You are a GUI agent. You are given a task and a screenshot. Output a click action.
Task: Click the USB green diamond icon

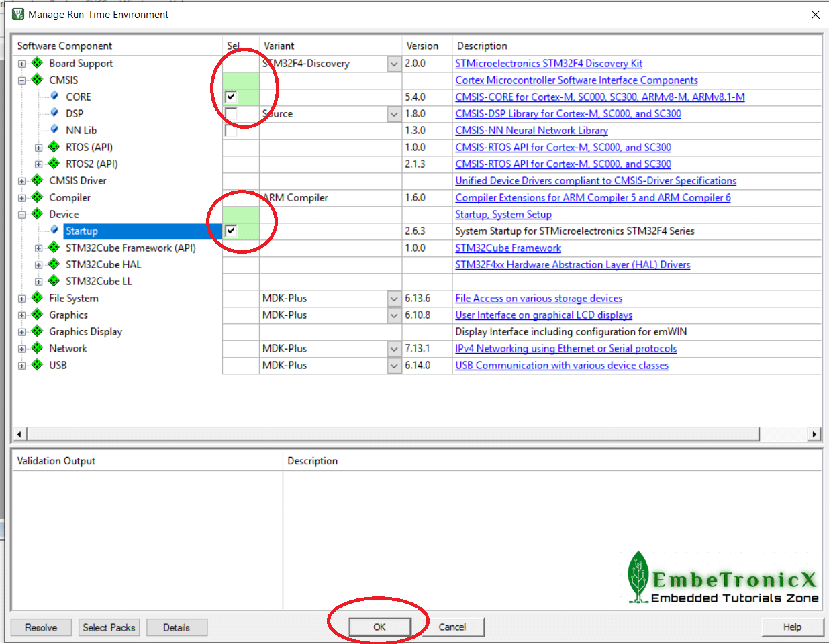38,365
